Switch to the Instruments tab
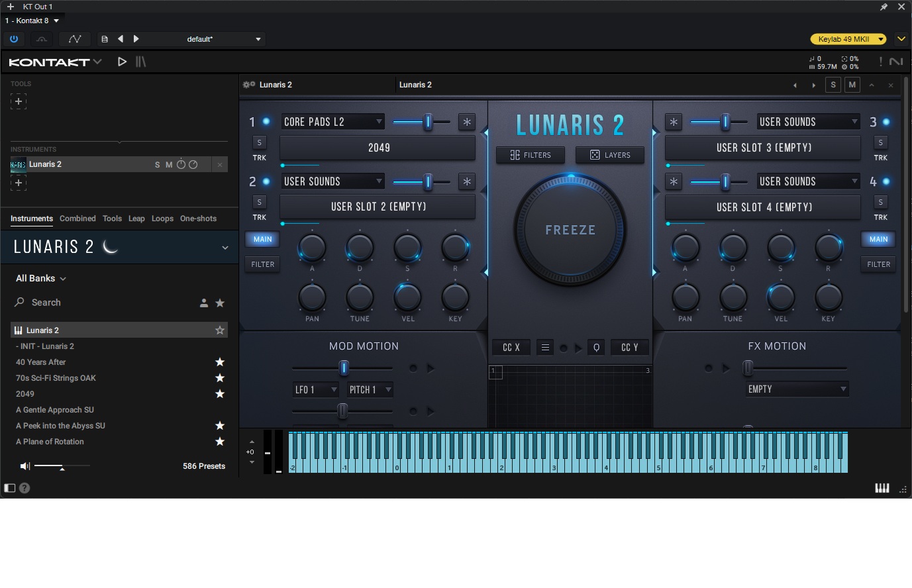Viewport: 912px width, 588px height. click(32, 219)
